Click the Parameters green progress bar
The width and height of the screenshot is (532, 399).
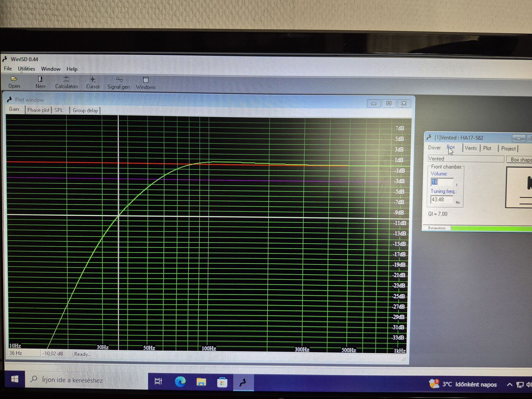[491, 228]
